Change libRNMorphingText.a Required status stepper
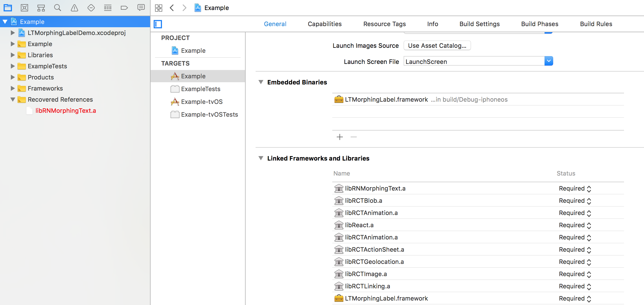 point(589,189)
